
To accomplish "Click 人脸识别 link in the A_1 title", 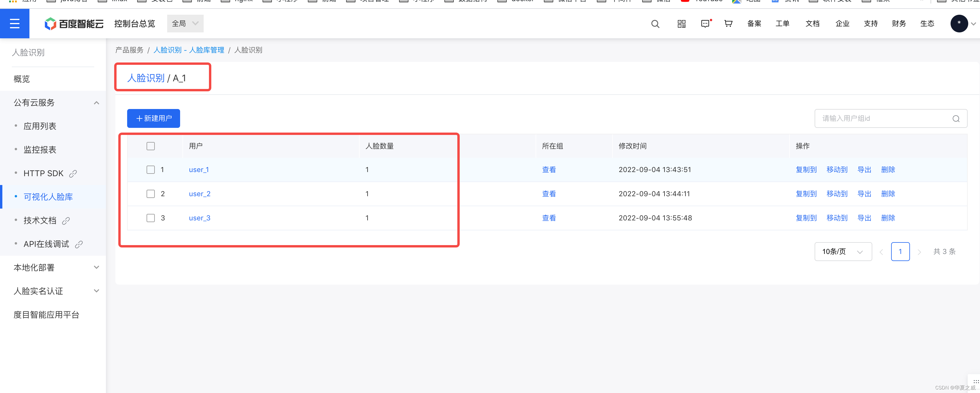I will (x=146, y=78).
